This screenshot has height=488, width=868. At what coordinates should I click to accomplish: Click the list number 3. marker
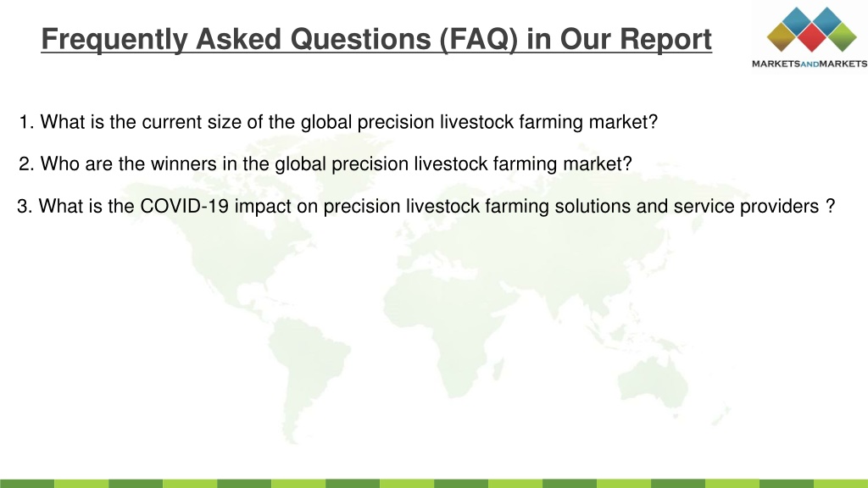tap(25, 207)
